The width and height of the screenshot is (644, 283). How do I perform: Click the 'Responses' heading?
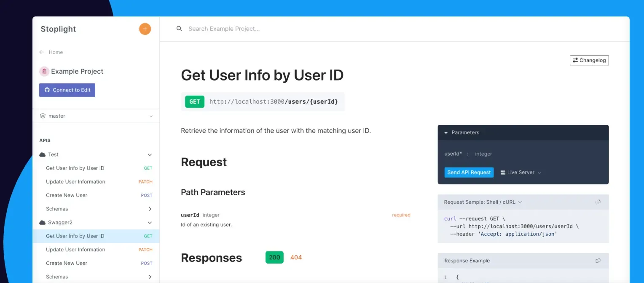(x=211, y=258)
